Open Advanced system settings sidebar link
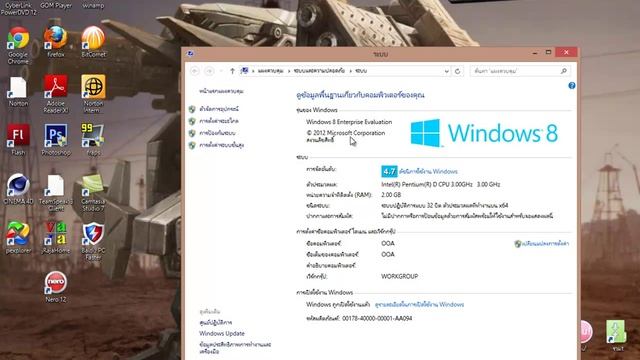 (221, 145)
